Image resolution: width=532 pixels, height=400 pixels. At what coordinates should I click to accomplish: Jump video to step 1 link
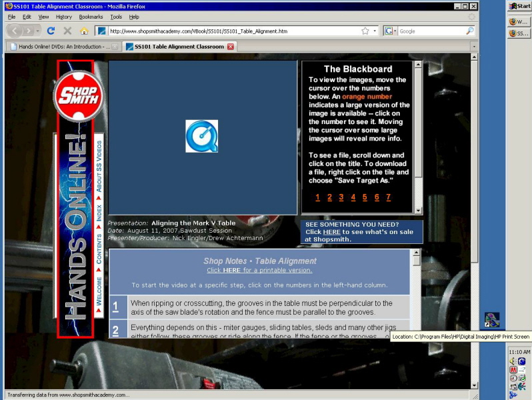116,307
